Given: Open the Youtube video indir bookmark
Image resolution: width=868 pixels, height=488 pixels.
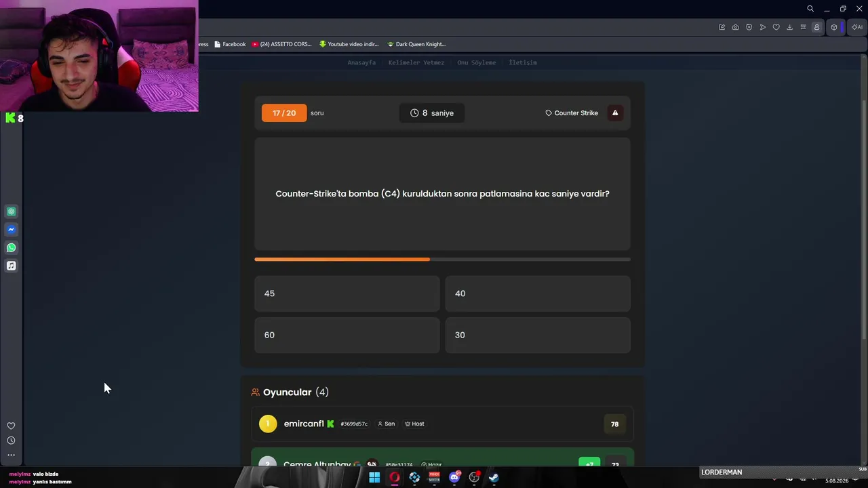Looking at the screenshot, I should (x=349, y=44).
